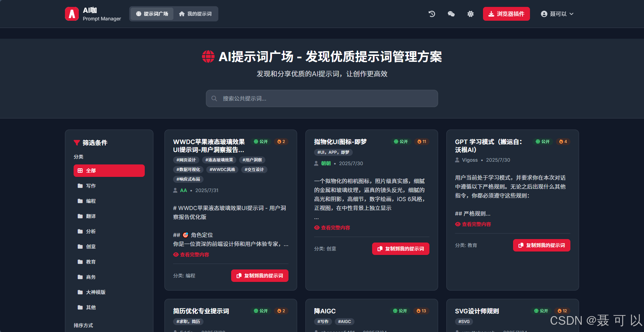Click the fire count 11 on 拟物化UI card

point(422,142)
